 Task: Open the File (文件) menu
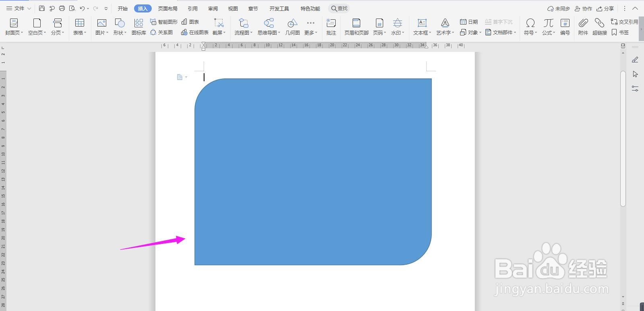point(19,8)
